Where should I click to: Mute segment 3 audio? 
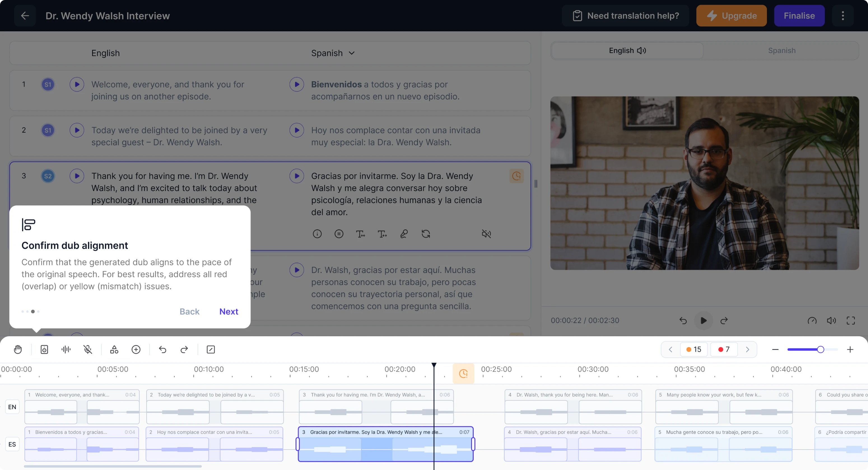click(x=487, y=234)
